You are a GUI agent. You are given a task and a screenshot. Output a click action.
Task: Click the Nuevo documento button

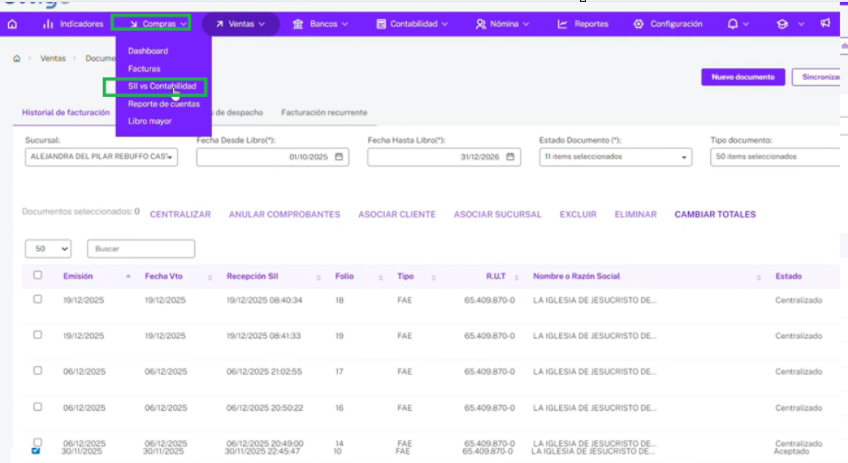pos(743,77)
